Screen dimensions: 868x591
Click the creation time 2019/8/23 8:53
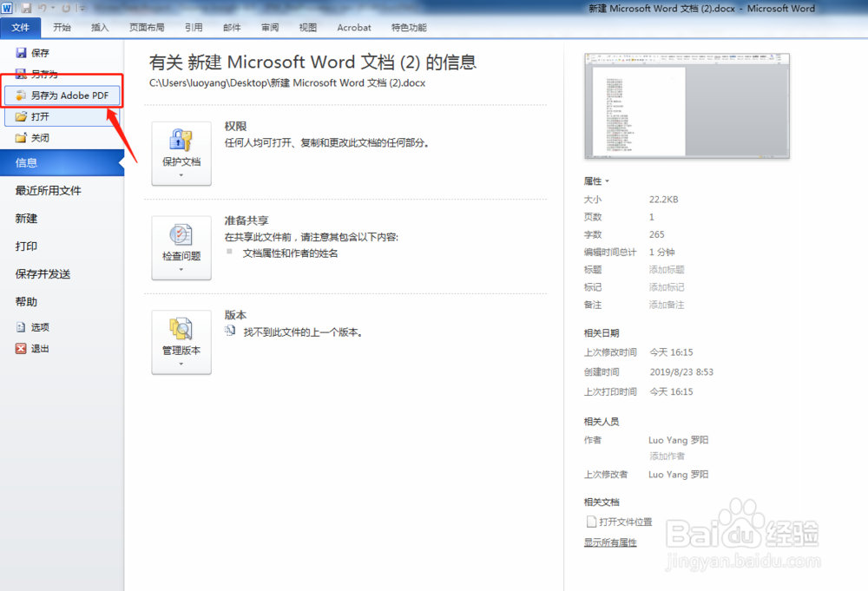click(681, 371)
